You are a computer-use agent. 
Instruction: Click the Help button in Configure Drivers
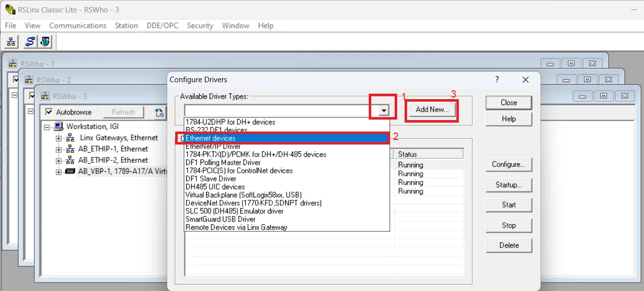509,119
